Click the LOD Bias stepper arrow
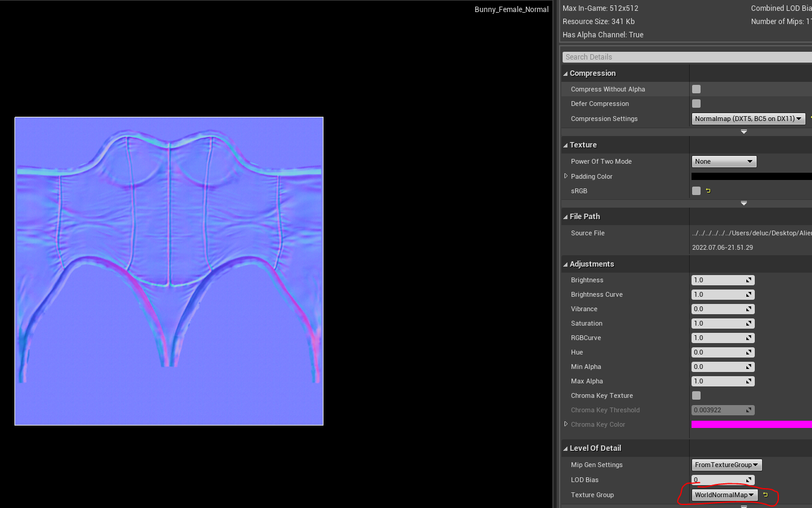Screen dimensions: 812x508 pyautogui.click(x=749, y=480)
